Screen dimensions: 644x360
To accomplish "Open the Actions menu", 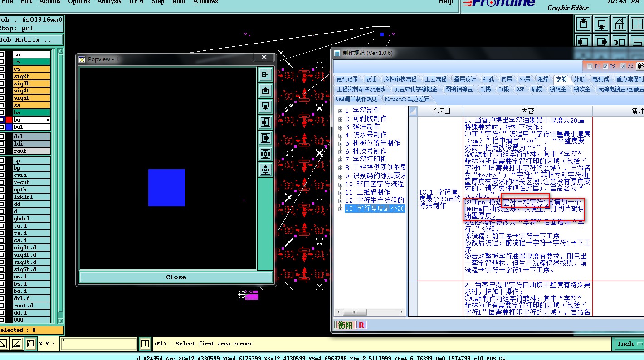I will 50,2.
